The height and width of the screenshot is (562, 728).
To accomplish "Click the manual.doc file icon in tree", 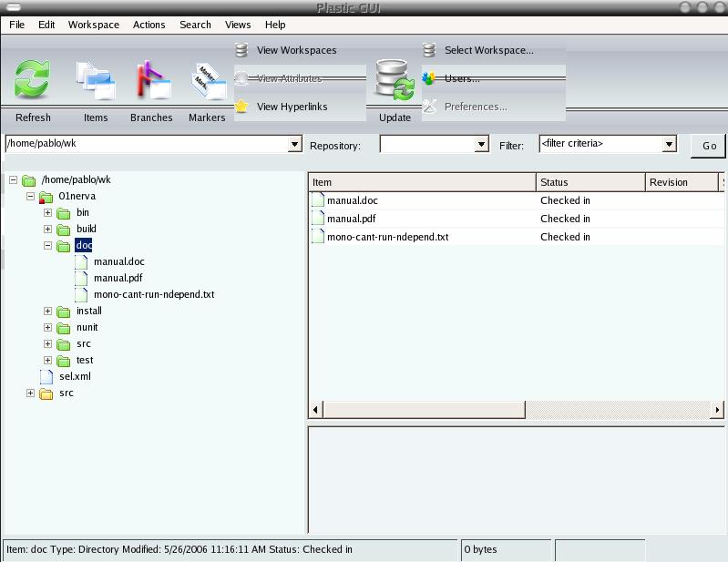I will (x=81, y=261).
